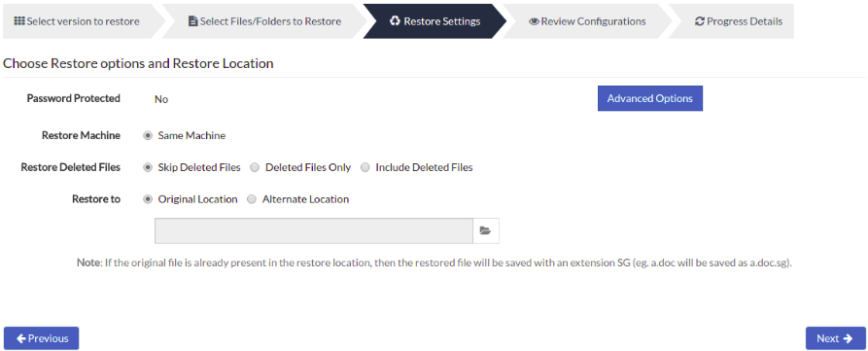The height and width of the screenshot is (351, 868).
Task: Click the folder browse icon beside path field
Action: click(x=485, y=230)
